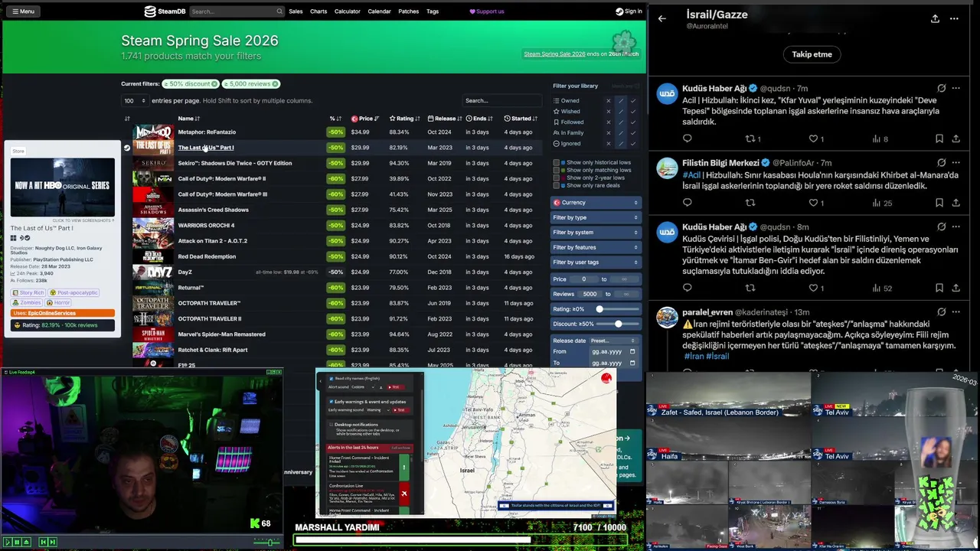Open Metaphor: ReFantazio game entry
Screen dimensions: 980x551
coord(207,132)
